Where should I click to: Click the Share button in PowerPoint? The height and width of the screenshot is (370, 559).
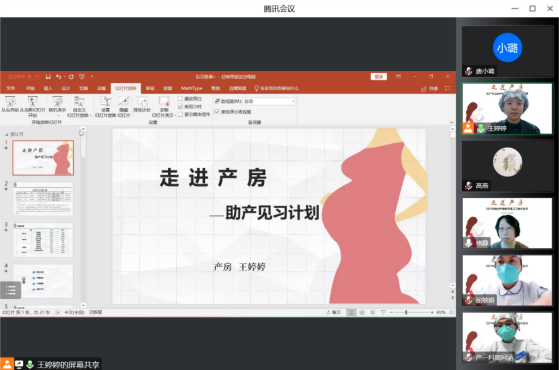[430, 88]
